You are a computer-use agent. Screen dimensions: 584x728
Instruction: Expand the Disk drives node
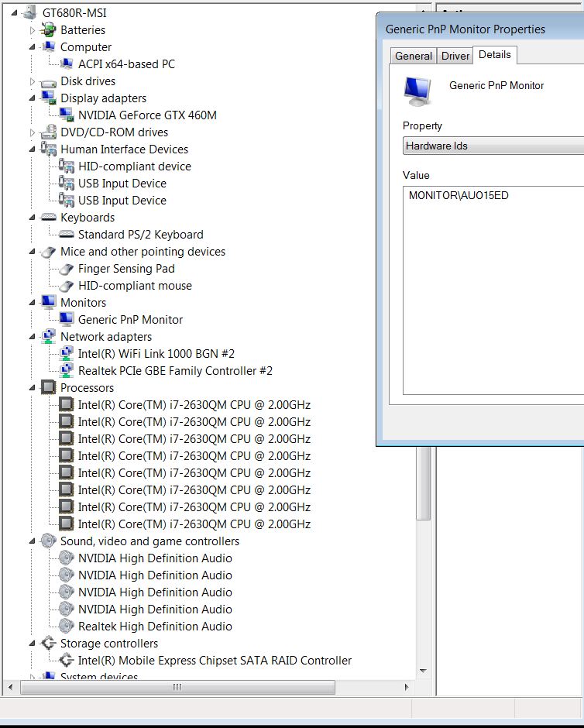tap(32, 81)
